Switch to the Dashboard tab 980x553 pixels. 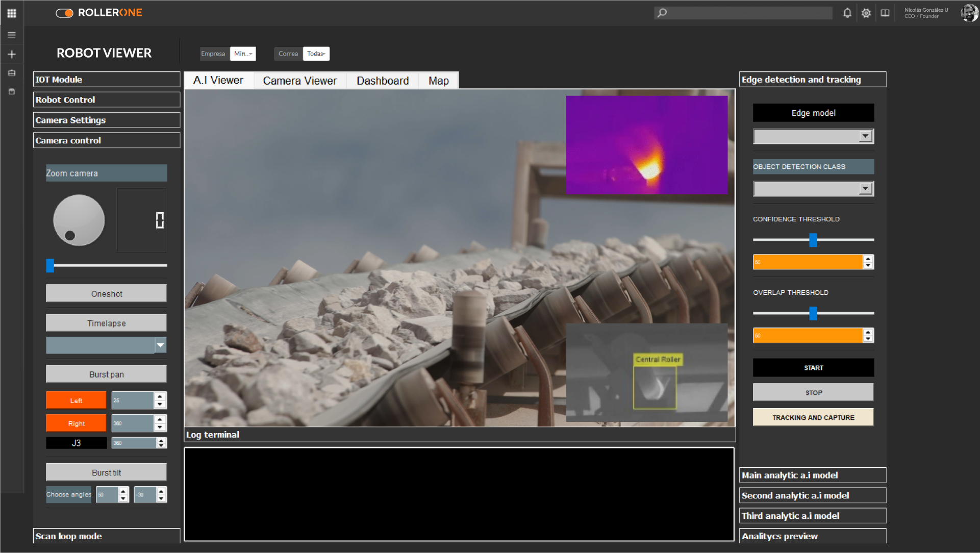coord(382,81)
